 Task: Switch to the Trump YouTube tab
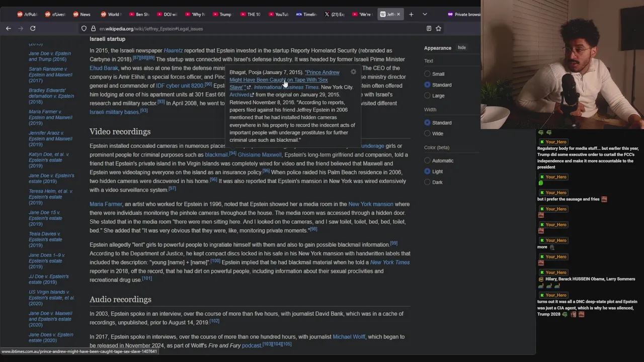tap(222, 14)
